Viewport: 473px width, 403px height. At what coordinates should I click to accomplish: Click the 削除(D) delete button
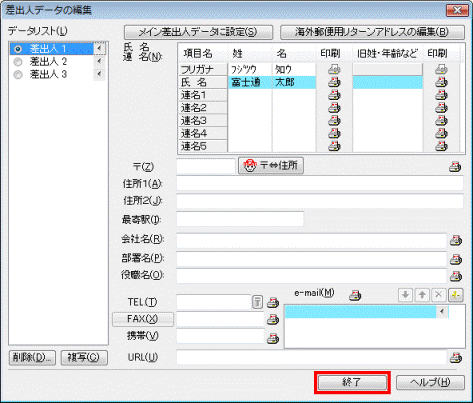click(32, 358)
